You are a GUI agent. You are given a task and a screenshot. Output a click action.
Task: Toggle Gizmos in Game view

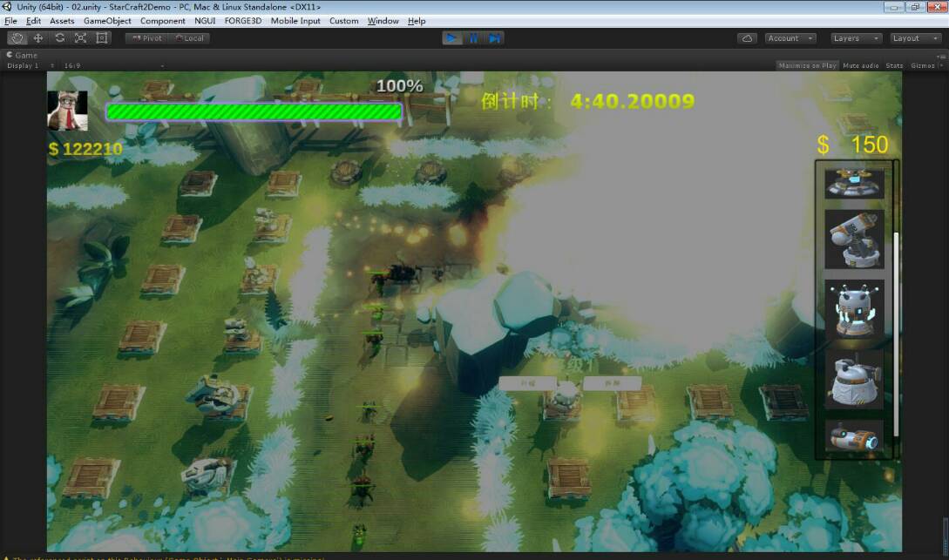[922, 65]
